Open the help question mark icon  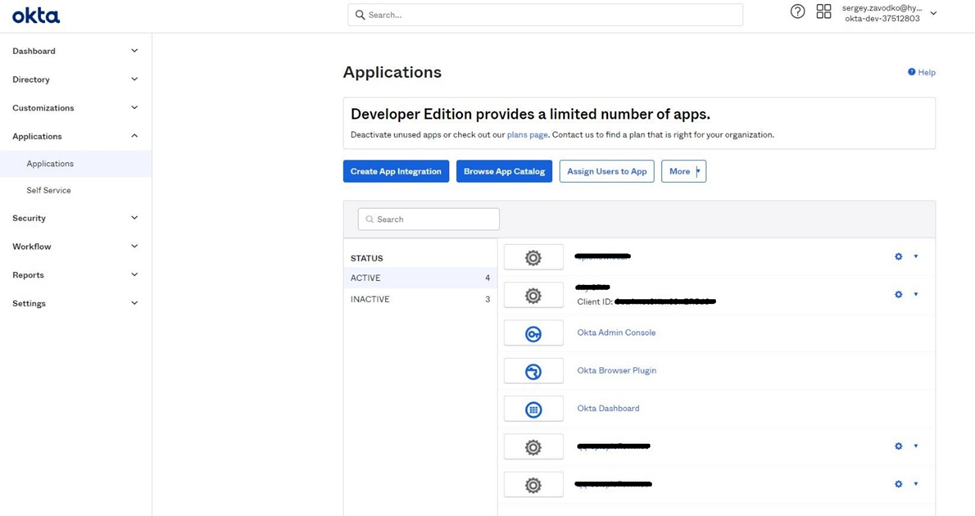coord(797,11)
